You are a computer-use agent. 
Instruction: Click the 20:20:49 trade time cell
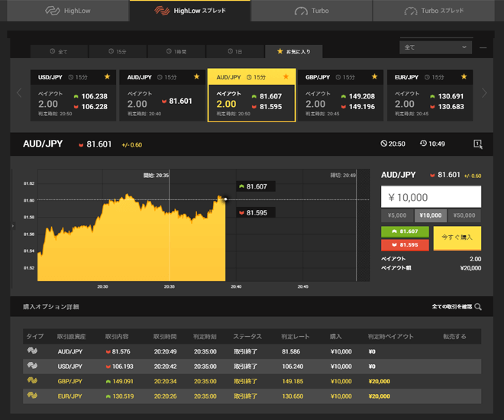pos(165,351)
